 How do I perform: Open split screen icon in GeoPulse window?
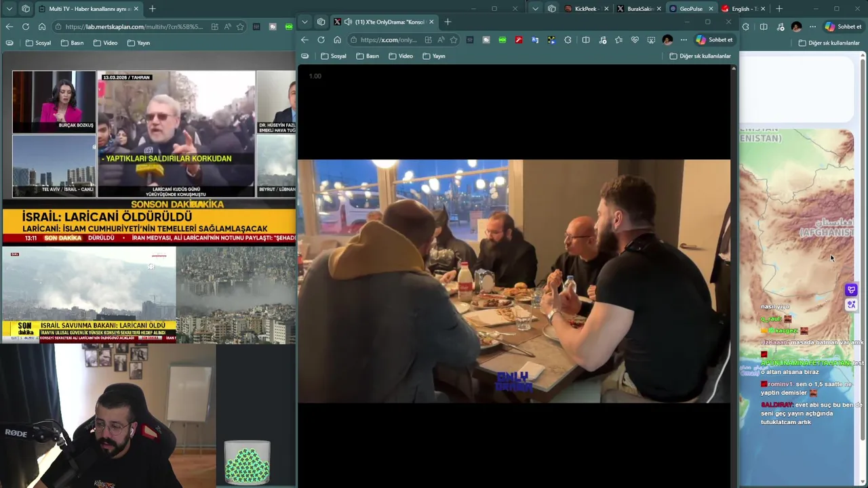click(764, 26)
